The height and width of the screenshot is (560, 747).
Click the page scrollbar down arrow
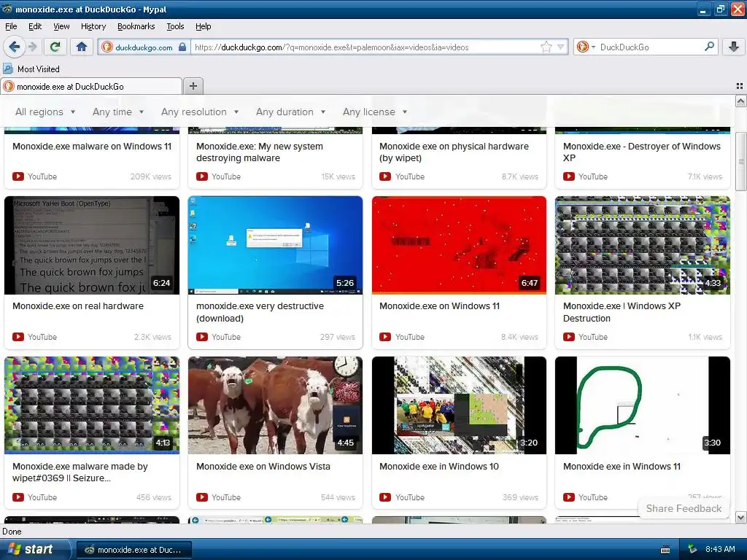pyautogui.click(x=740, y=517)
